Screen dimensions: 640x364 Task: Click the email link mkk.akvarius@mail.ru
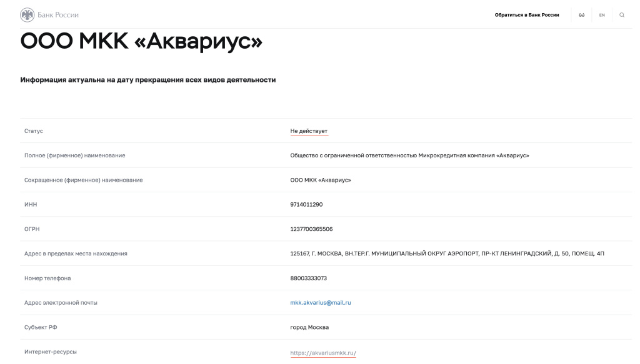tap(321, 302)
